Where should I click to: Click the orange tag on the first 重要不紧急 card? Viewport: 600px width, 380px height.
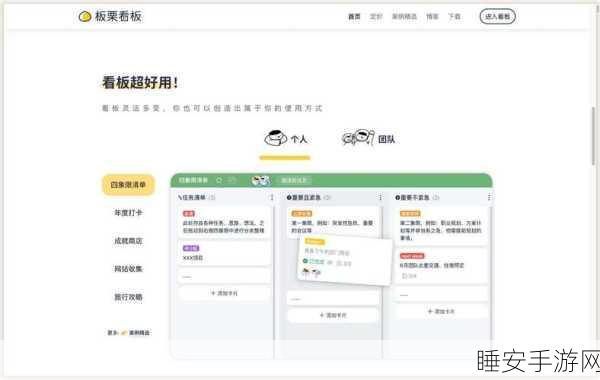(x=410, y=214)
